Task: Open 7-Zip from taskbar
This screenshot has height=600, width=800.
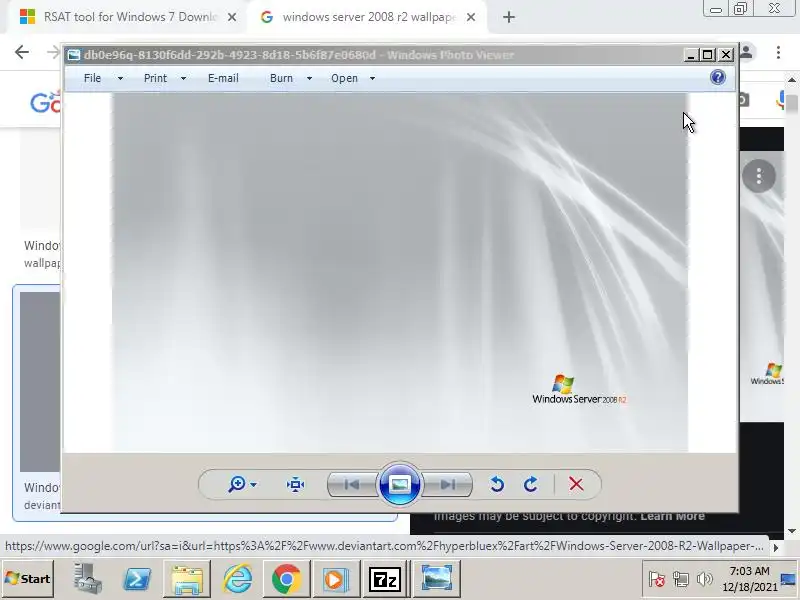Action: (385, 579)
